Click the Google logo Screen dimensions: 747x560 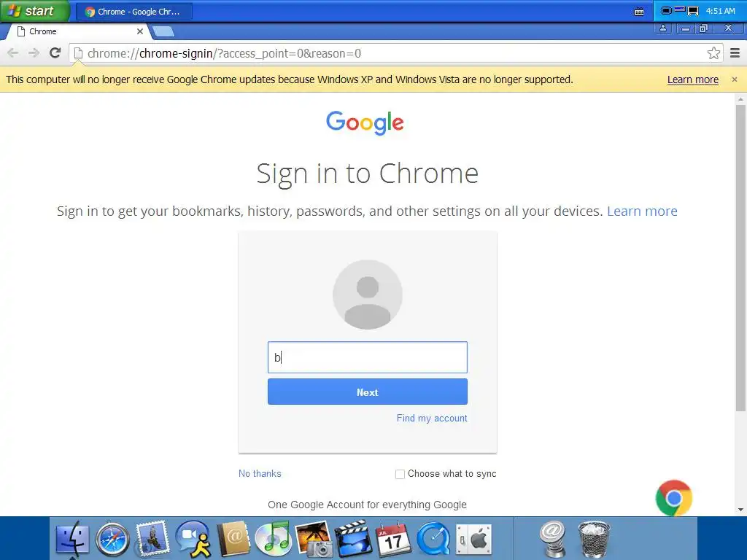tap(365, 122)
